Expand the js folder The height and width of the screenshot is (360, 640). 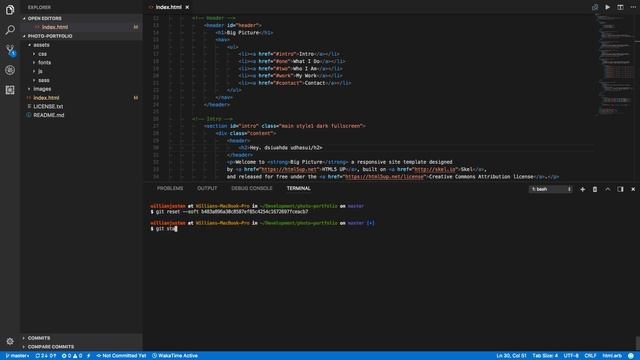pos(40,71)
